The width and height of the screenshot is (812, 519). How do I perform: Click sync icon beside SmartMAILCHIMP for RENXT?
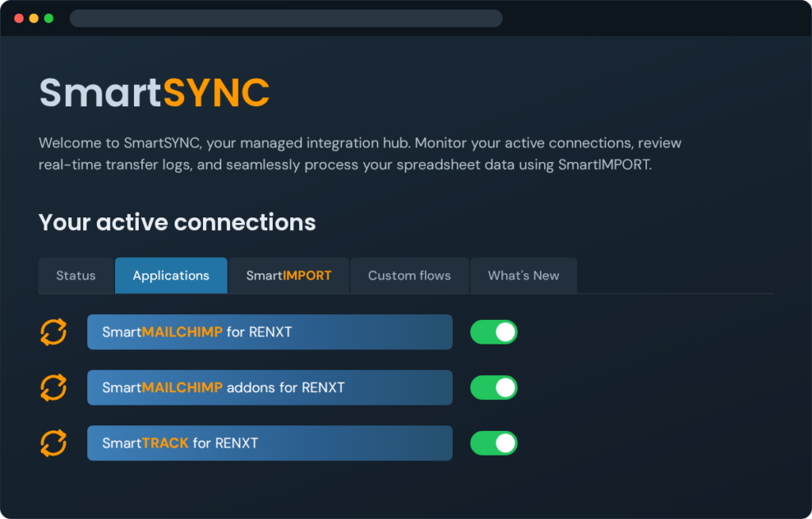tap(53, 332)
